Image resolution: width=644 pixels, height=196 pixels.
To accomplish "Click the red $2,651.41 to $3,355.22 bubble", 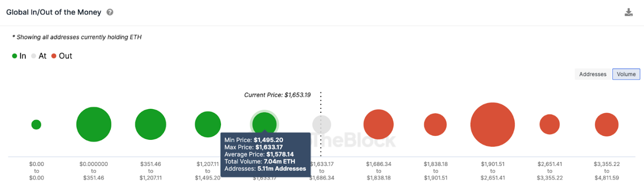I will (x=549, y=125).
